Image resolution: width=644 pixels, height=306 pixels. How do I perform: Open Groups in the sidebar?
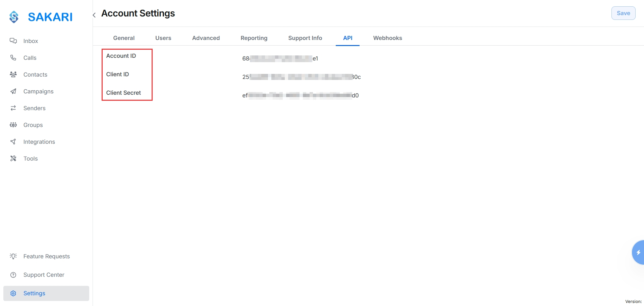[33, 125]
